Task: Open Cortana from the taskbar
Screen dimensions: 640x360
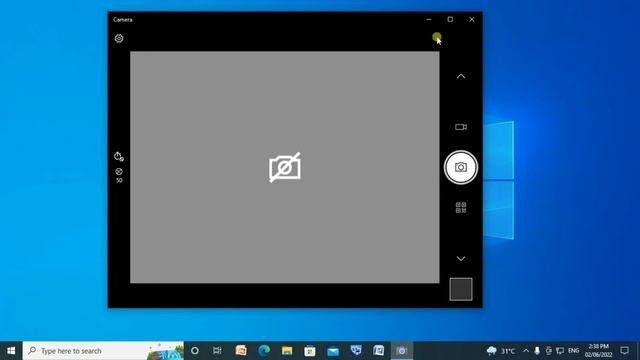Action: coord(195,351)
